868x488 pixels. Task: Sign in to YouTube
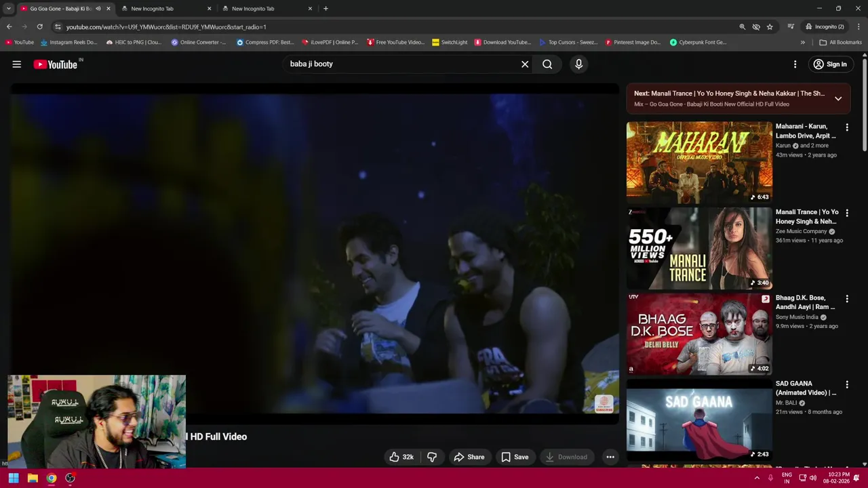pyautogui.click(x=830, y=64)
